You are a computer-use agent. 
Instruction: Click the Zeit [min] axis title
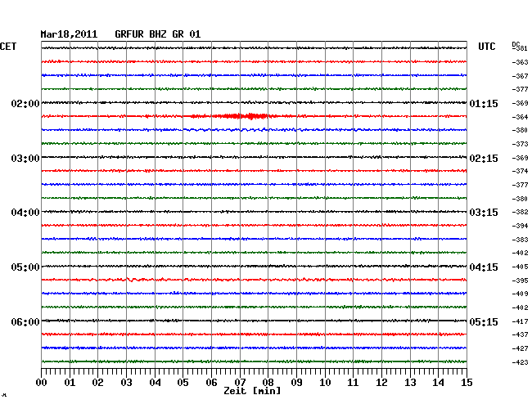pos(252,391)
